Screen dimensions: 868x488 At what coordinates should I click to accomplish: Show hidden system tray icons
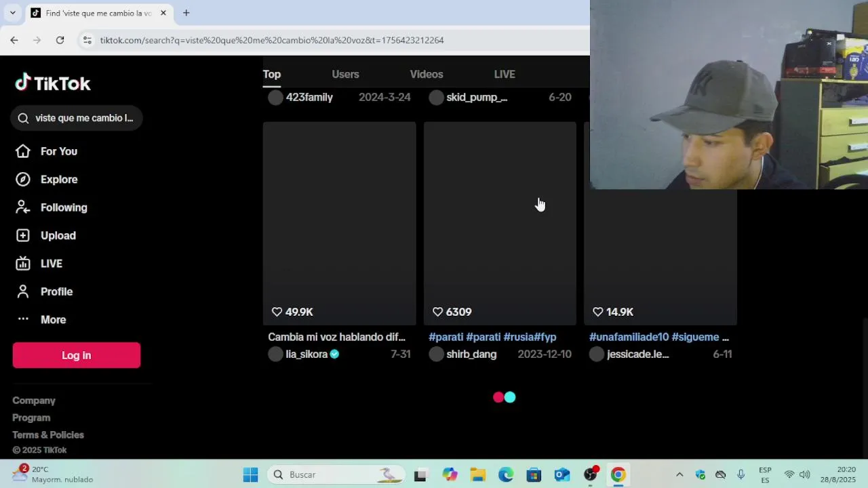tap(679, 474)
